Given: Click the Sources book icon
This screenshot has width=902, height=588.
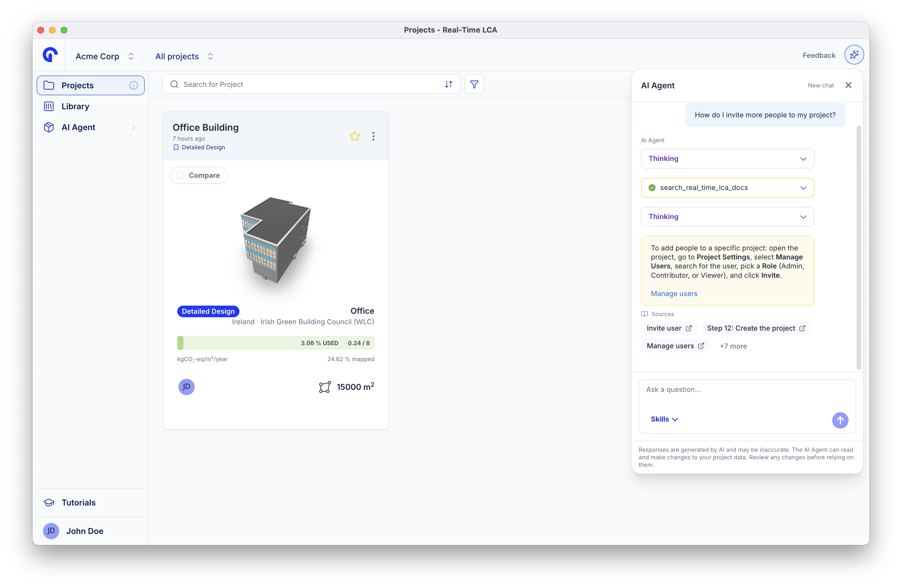Looking at the screenshot, I should [x=644, y=314].
